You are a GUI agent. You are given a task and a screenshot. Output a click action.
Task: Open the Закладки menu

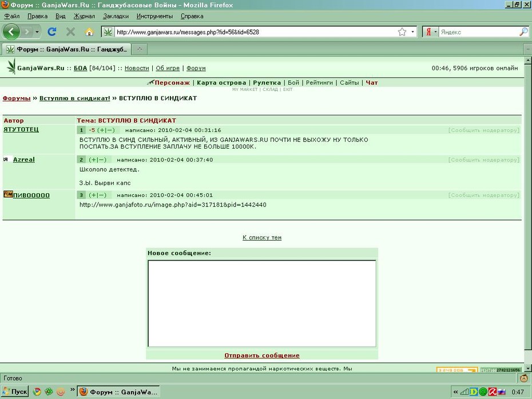click(x=116, y=16)
